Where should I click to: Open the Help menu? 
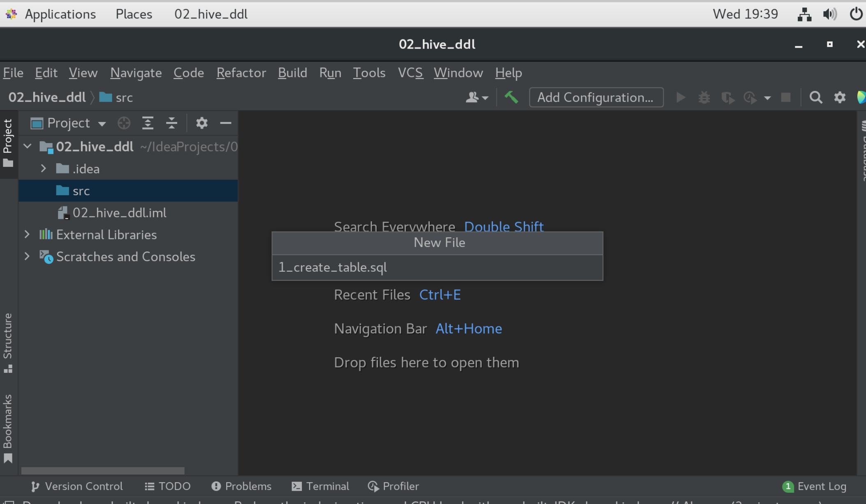(x=509, y=73)
